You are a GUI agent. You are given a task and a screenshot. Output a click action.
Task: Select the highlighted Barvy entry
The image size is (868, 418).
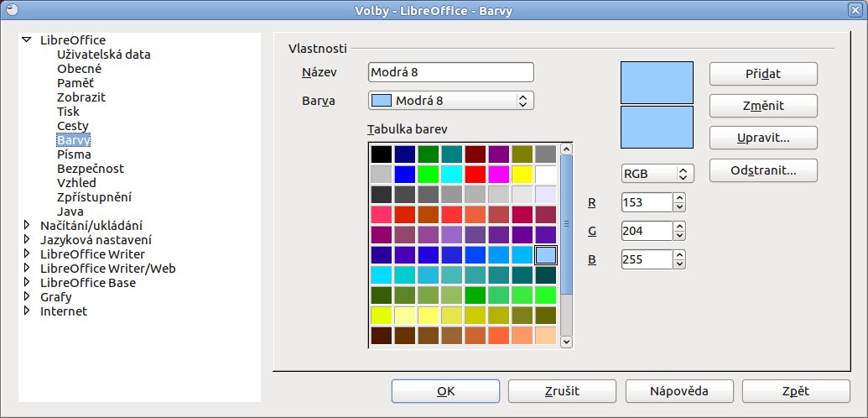[73, 139]
